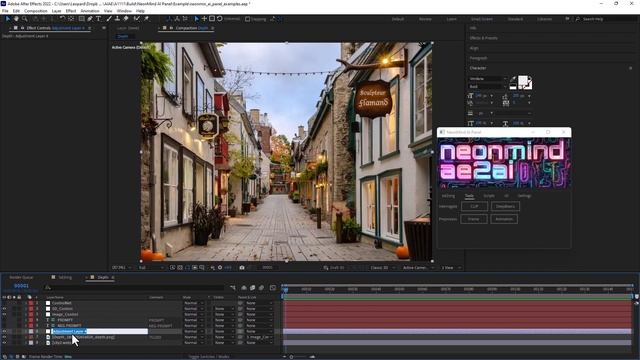The image size is (640, 360).
Task: Select the Brush tool
Action: coord(109,19)
